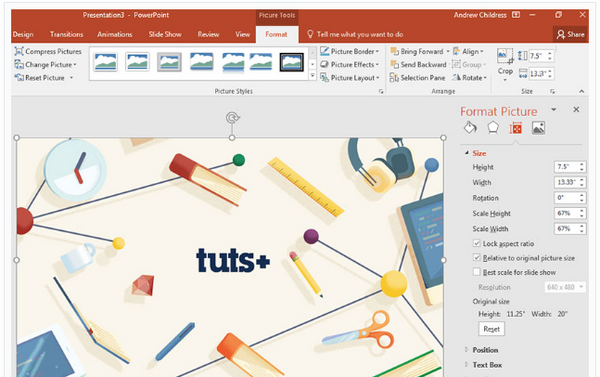Open the Slide Show tab

(x=165, y=34)
